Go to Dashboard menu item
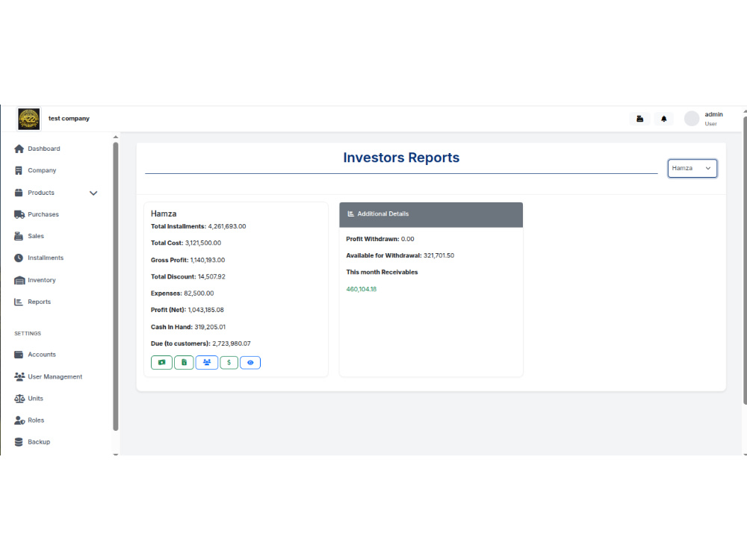 pyautogui.click(x=44, y=149)
